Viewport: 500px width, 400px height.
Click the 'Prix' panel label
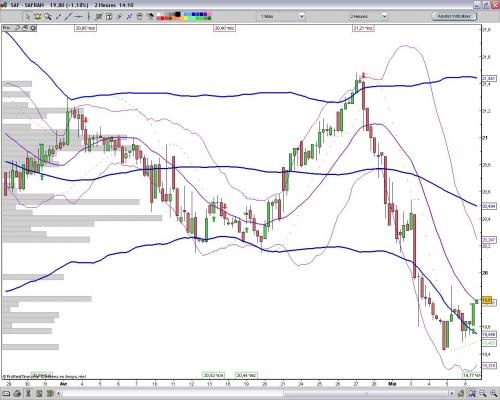coord(7,28)
